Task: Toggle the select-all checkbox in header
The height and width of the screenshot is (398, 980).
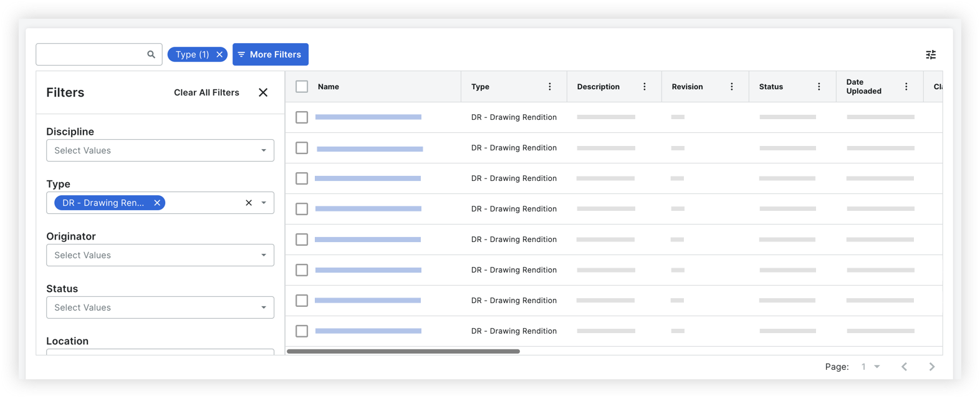Action: click(302, 87)
